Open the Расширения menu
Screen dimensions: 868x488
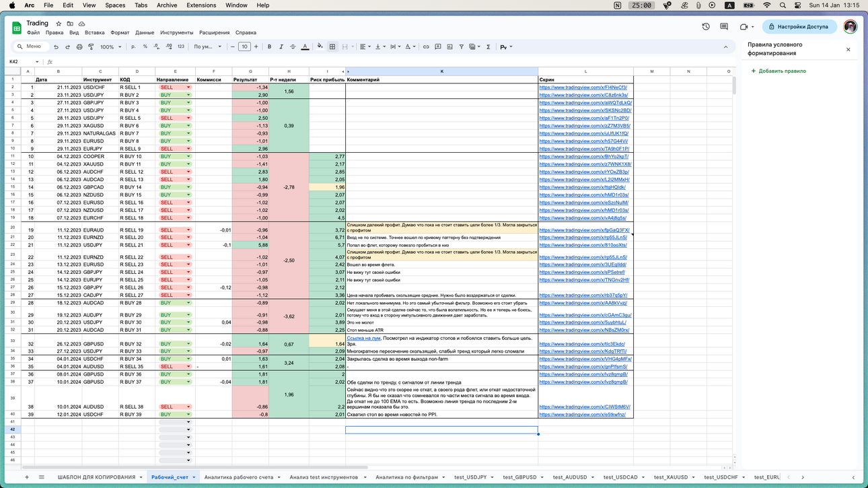215,32
